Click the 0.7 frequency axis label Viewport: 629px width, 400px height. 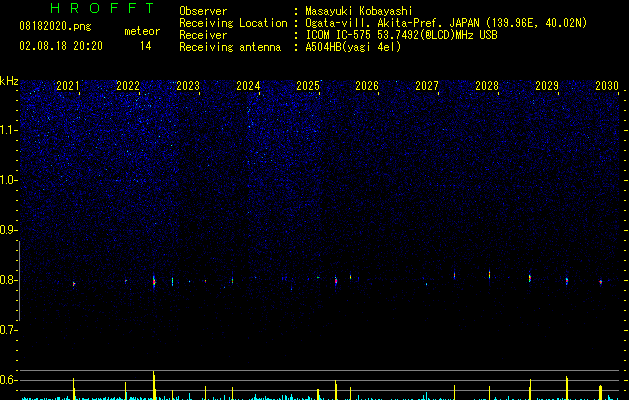[8, 330]
